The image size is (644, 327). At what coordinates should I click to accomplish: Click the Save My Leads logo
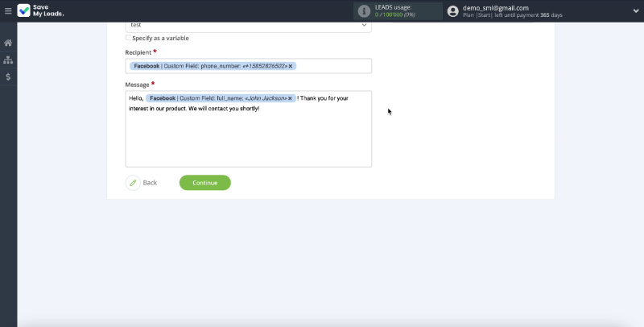[42, 11]
